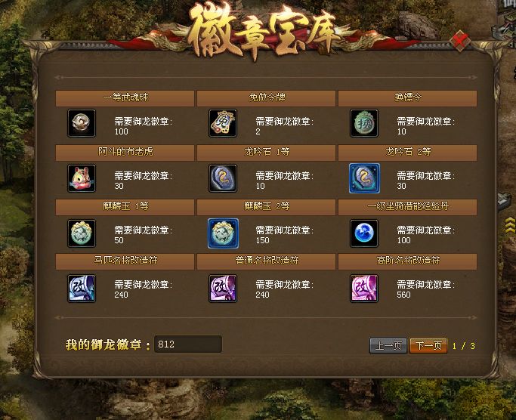This screenshot has width=516, height=420.
Task: Select the 一等武魂珠 pearl icon
Action: 82,123
